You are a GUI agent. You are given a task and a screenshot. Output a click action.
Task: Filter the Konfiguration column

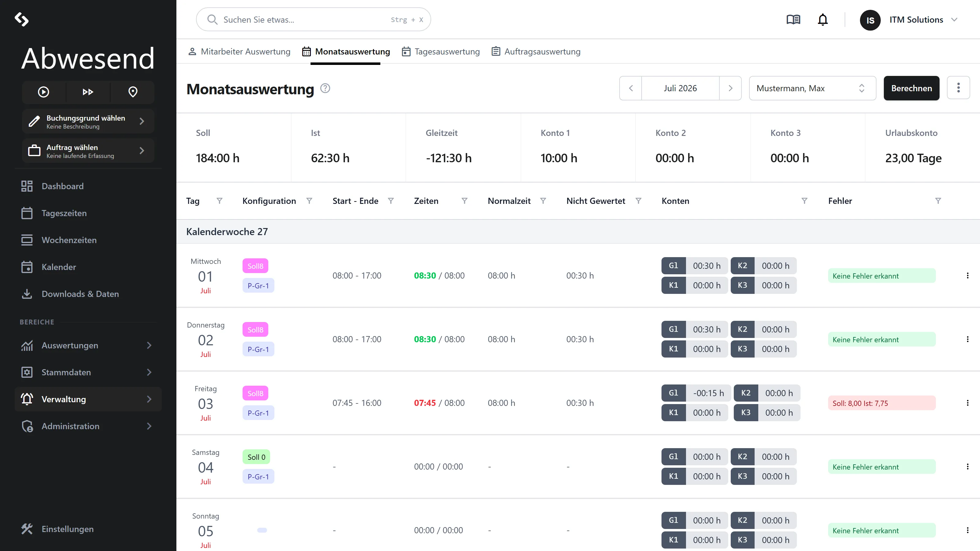pyautogui.click(x=309, y=201)
